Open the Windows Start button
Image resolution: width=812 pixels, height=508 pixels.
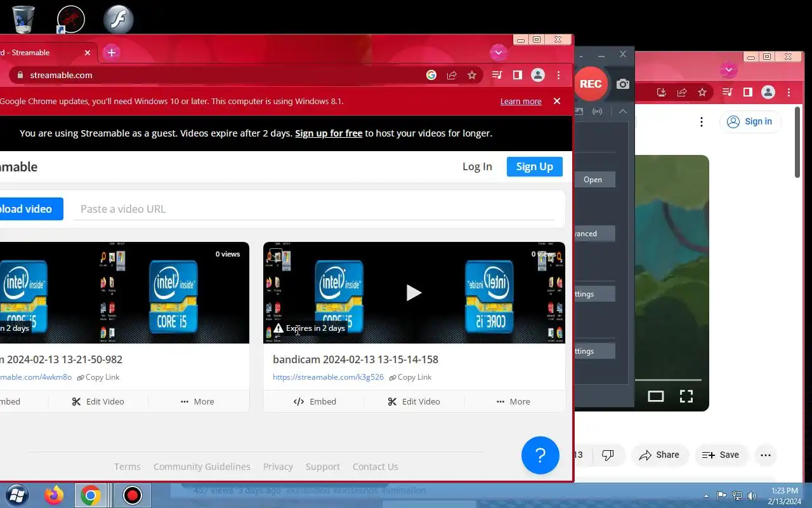pyautogui.click(x=16, y=495)
